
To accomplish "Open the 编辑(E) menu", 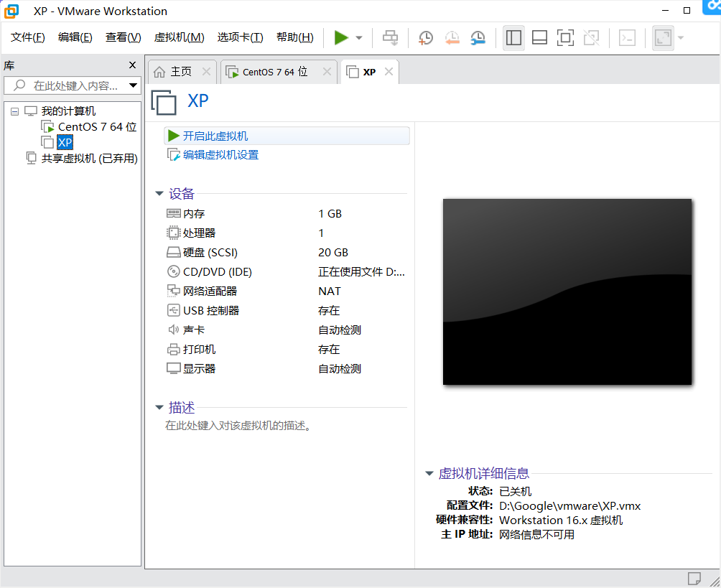I will [x=75, y=37].
